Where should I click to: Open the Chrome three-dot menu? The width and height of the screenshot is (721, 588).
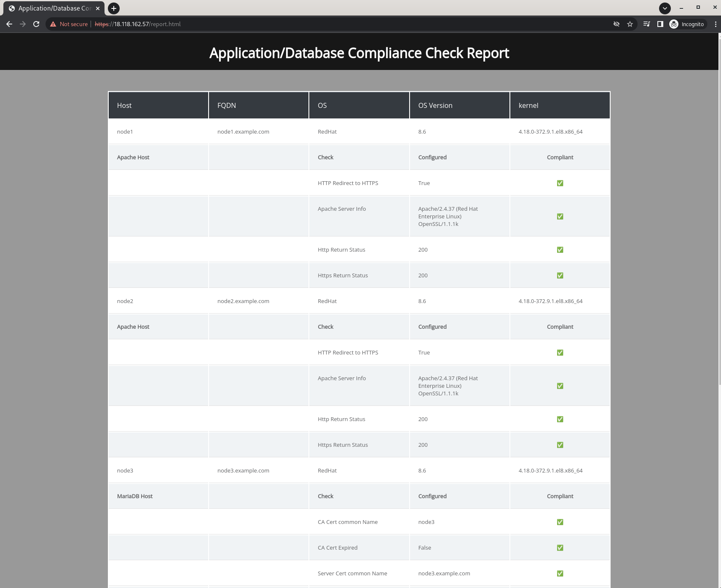(x=716, y=24)
